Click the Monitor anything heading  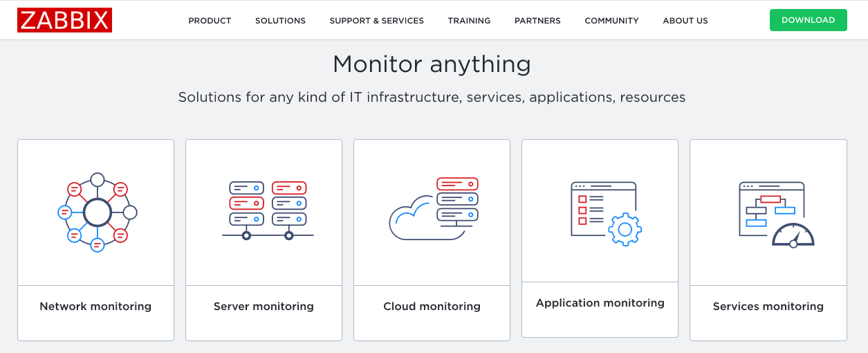[x=432, y=64]
